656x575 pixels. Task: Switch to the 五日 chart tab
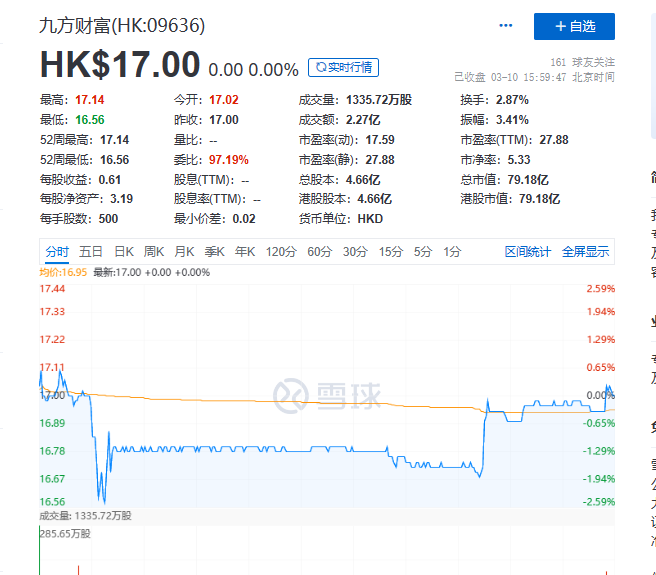pyautogui.click(x=91, y=252)
